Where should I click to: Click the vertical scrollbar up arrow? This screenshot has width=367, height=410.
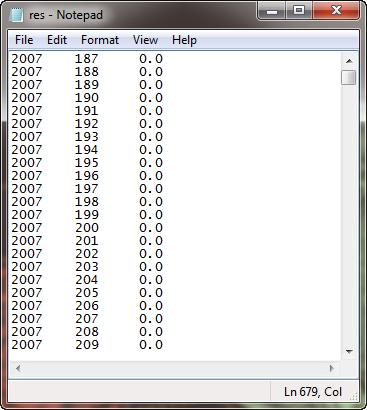click(x=349, y=61)
